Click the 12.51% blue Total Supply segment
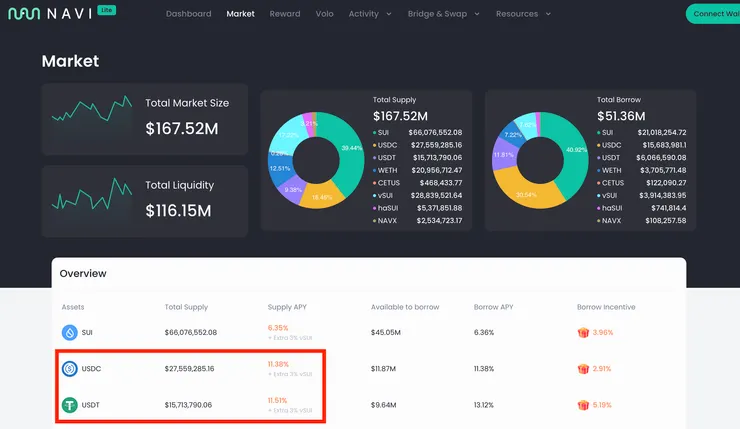 pos(279,168)
